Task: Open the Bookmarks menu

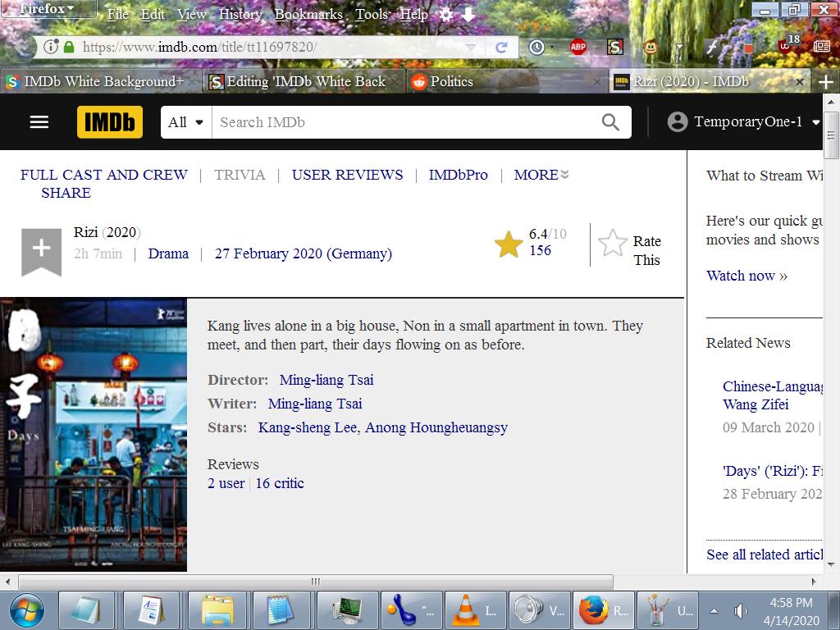Action: pos(308,15)
